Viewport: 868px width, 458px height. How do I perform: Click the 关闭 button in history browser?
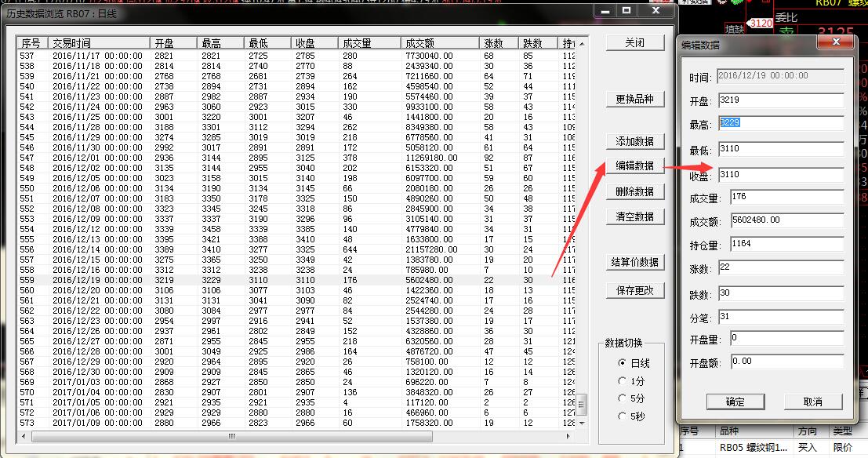point(634,44)
